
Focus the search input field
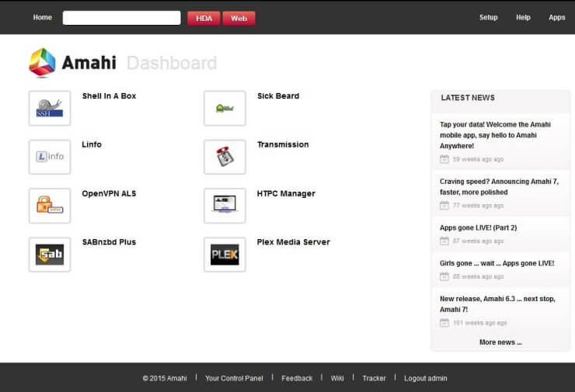[122, 18]
